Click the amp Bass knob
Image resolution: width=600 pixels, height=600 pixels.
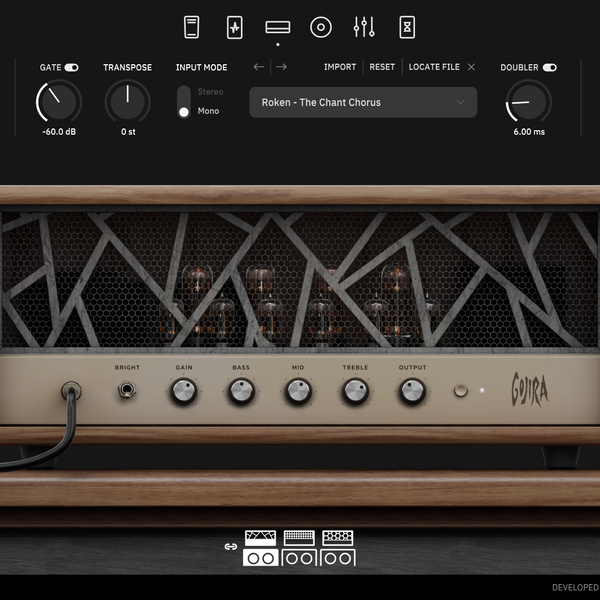(241, 391)
